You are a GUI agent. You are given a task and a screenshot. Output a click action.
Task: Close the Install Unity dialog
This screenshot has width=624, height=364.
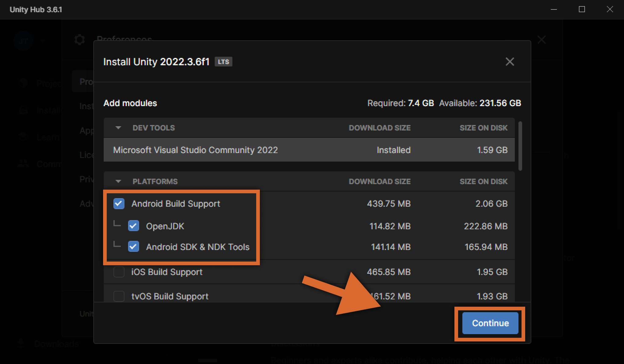pos(510,62)
